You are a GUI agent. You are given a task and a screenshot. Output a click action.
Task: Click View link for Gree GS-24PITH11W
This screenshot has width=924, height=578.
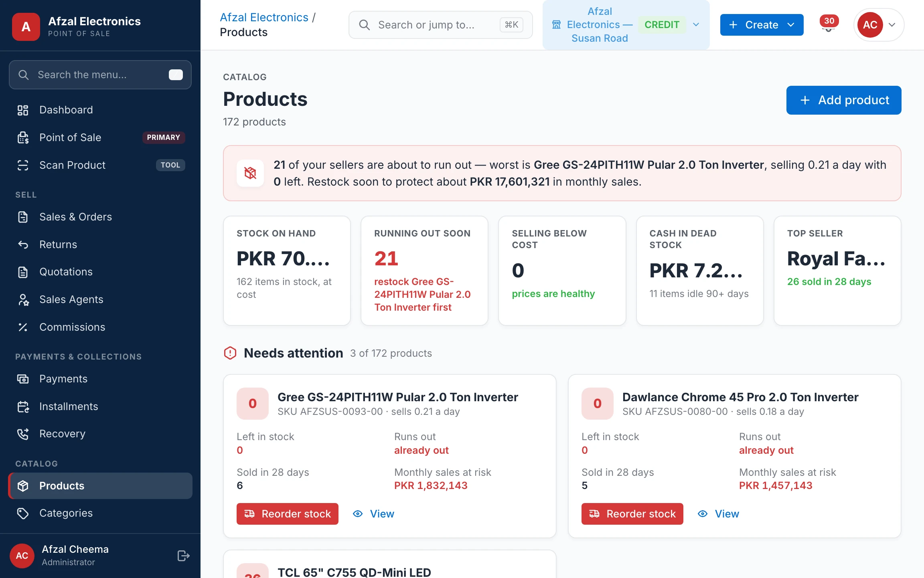click(x=373, y=514)
